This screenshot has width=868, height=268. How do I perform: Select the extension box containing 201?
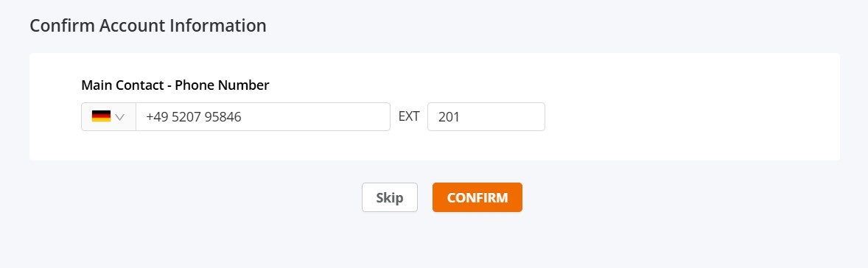click(x=486, y=116)
